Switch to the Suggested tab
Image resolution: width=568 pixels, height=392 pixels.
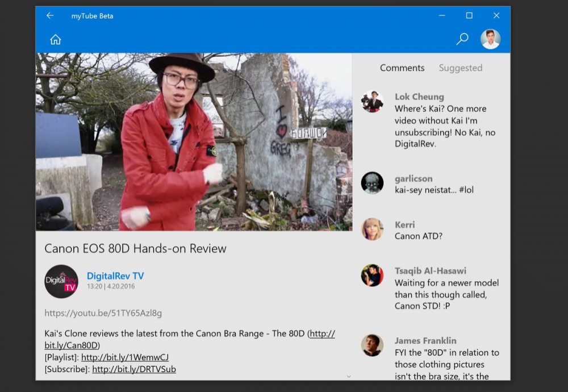click(x=461, y=68)
